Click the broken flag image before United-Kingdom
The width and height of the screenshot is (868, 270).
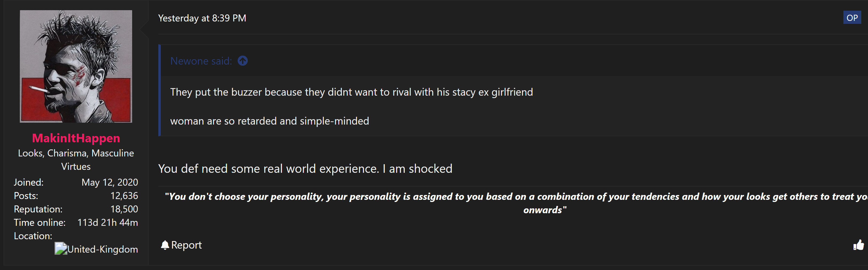61,249
